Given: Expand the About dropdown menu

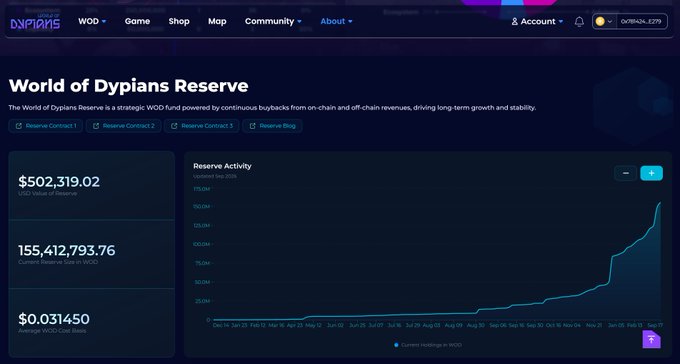Looking at the screenshot, I should (x=336, y=21).
